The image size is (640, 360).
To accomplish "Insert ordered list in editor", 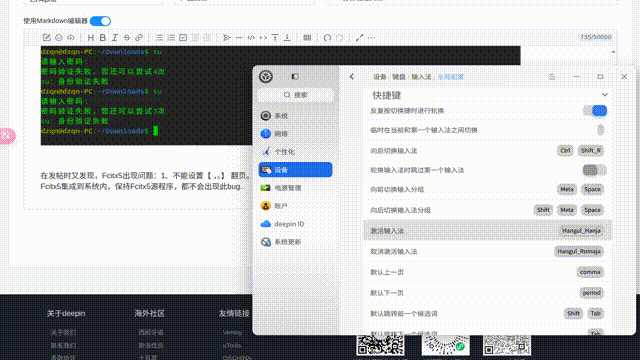I will click(x=171, y=38).
